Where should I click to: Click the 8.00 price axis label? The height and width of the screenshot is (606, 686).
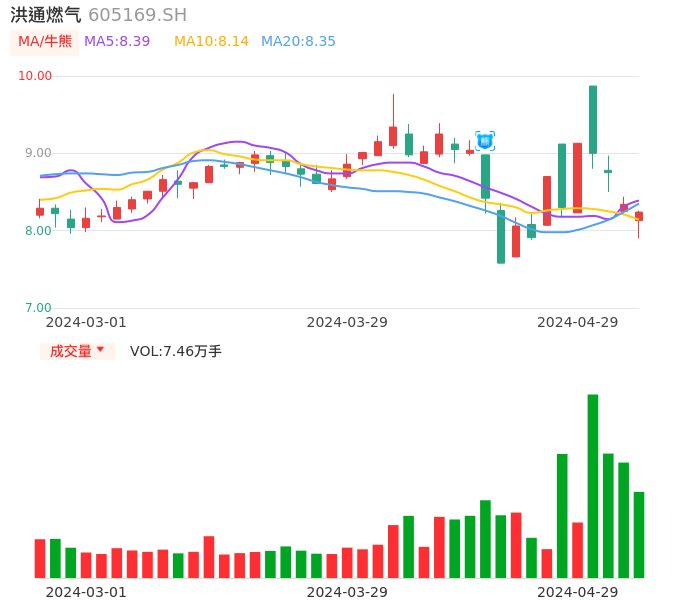pyautogui.click(x=38, y=231)
